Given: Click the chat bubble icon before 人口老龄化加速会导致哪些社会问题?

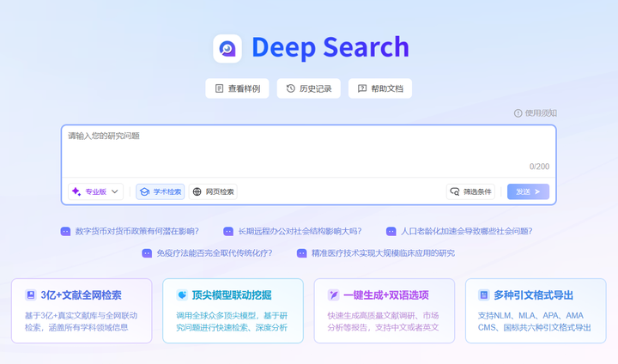Looking at the screenshot, I should [391, 231].
